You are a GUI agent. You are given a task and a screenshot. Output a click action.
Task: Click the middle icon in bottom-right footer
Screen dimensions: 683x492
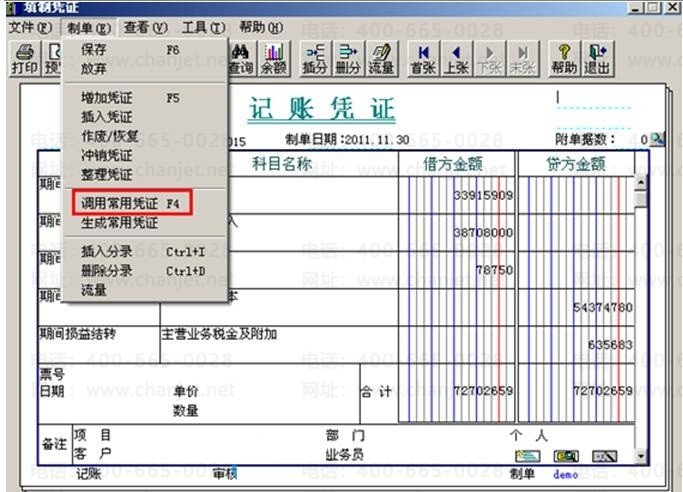[566, 456]
